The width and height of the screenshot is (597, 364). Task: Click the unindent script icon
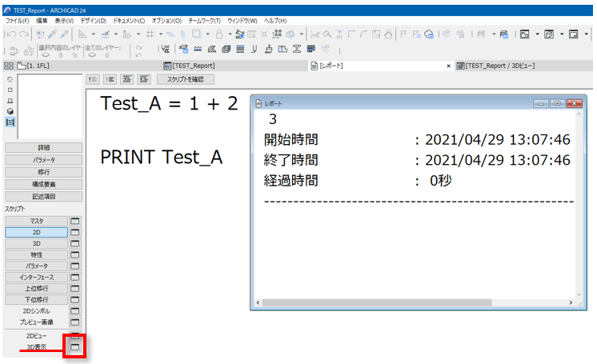point(144,79)
